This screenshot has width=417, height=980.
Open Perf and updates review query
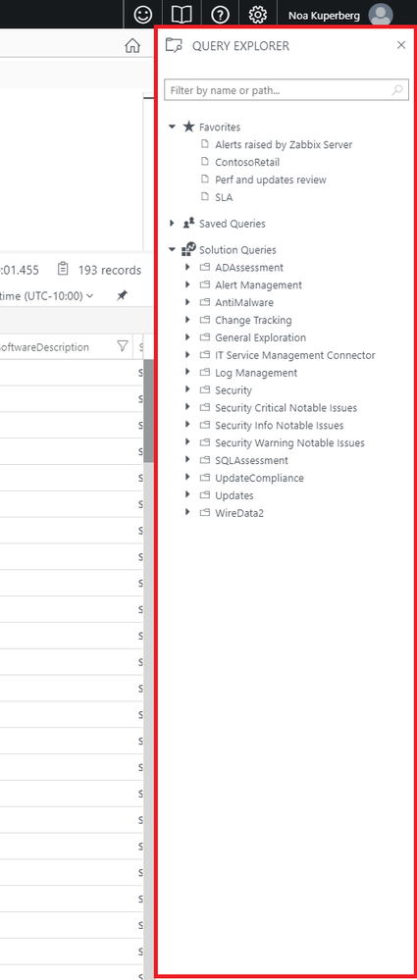click(x=271, y=180)
